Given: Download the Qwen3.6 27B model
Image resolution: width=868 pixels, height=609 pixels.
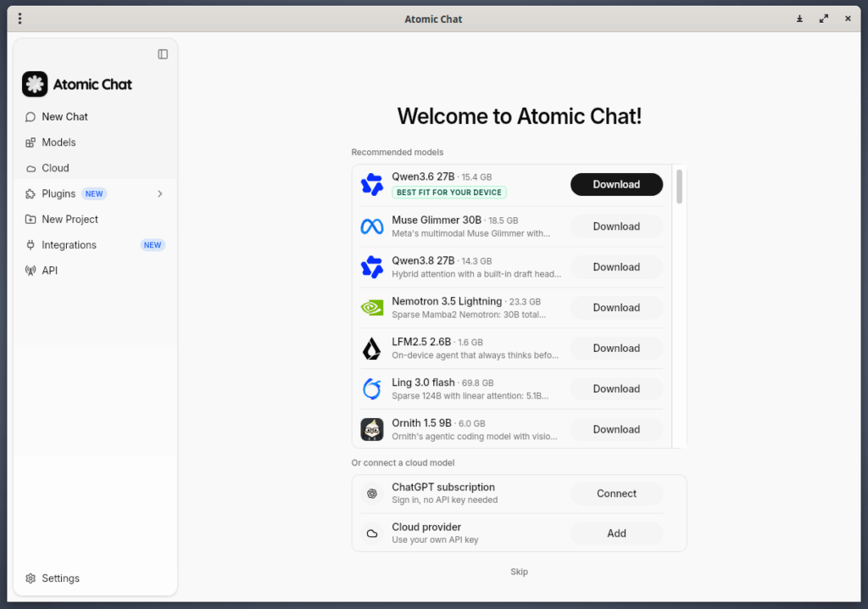Looking at the screenshot, I should pos(616,185).
